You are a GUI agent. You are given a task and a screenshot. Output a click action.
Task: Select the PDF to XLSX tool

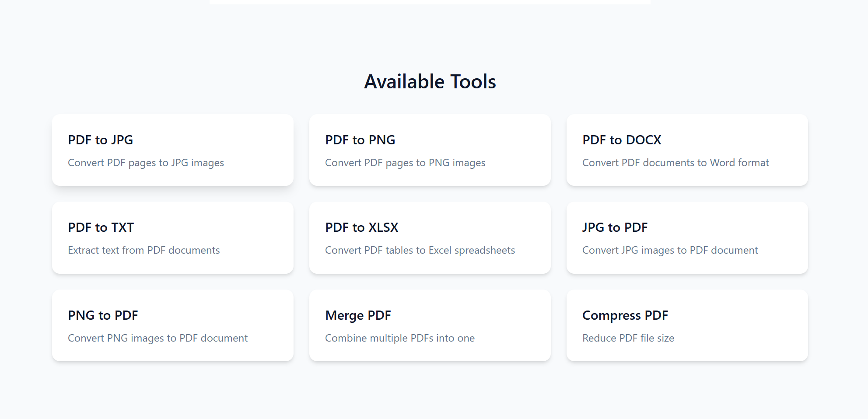point(430,237)
